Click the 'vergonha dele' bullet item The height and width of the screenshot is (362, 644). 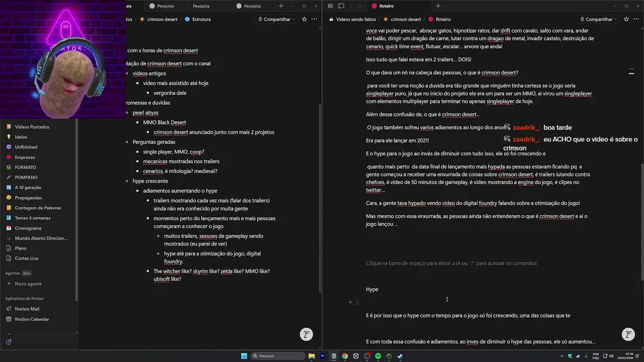[x=170, y=93]
